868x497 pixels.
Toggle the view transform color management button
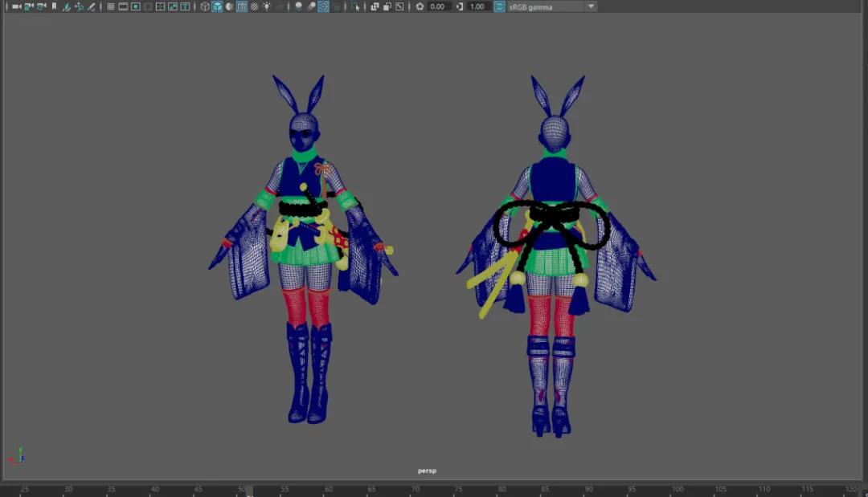pyautogui.click(x=499, y=6)
